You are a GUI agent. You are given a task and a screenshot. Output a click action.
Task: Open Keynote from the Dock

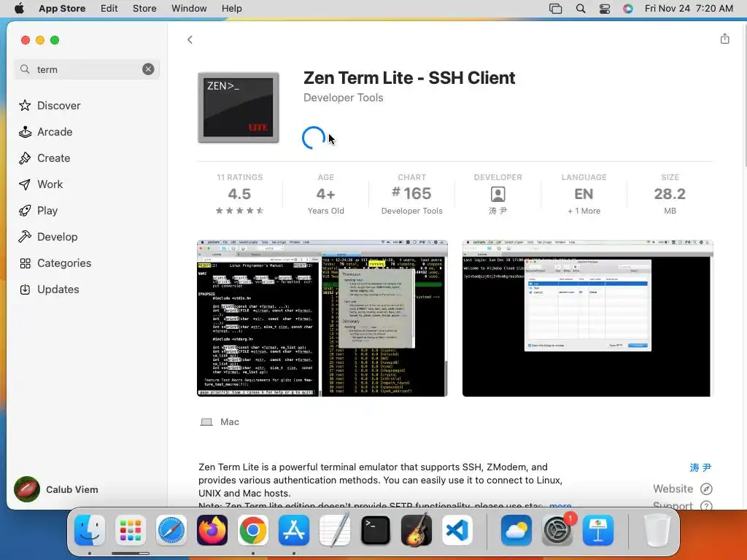click(598, 530)
